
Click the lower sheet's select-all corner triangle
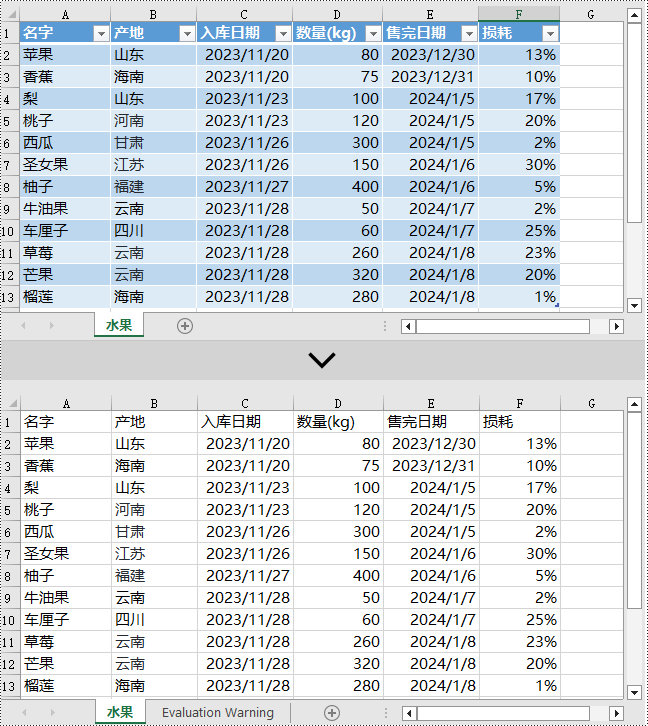[11, 404]
